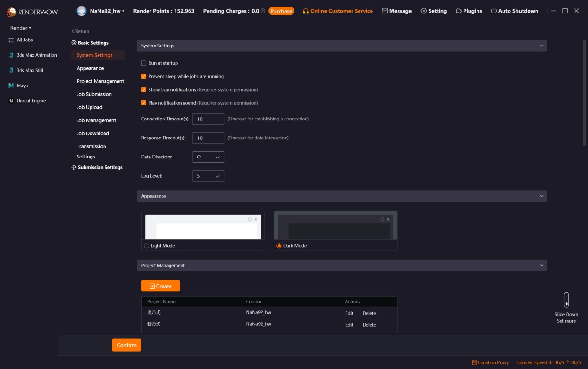Image resolution: width=588 pixels, height=369 pixels.
Task: Edit the 新方式 project
Action: point(349,325)
